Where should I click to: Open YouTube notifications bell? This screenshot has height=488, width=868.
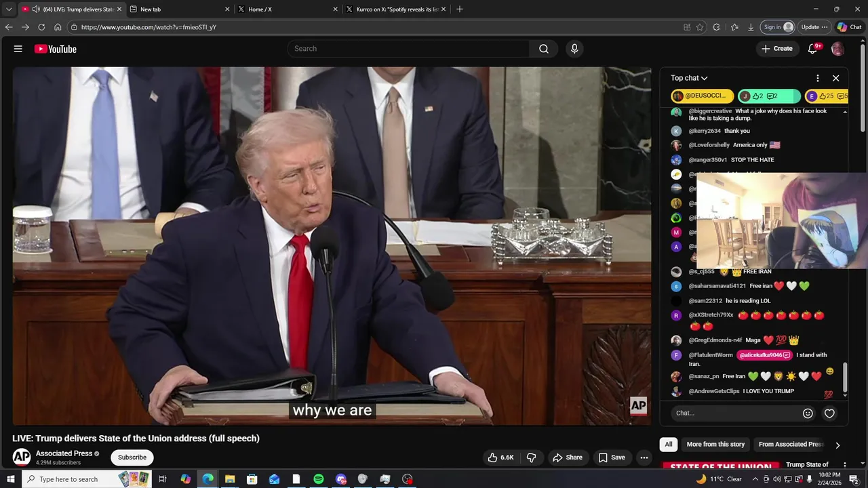coord(813,49)
